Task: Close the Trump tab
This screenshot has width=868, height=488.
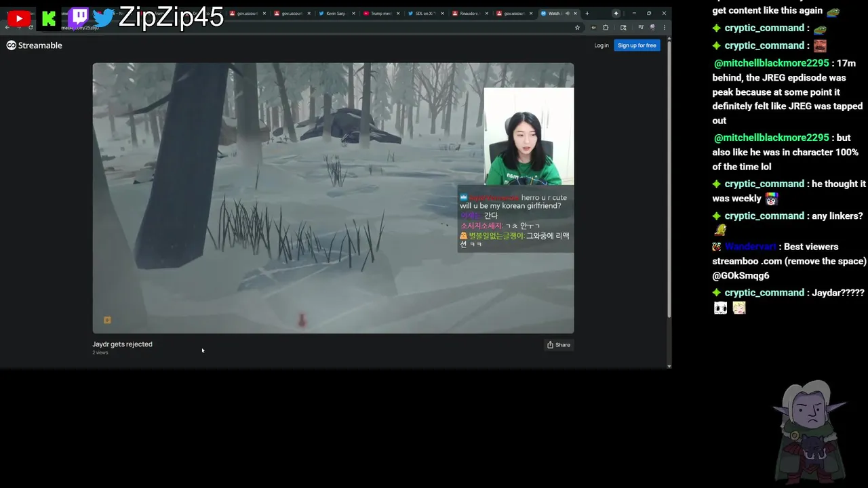Action: [399, 13]
